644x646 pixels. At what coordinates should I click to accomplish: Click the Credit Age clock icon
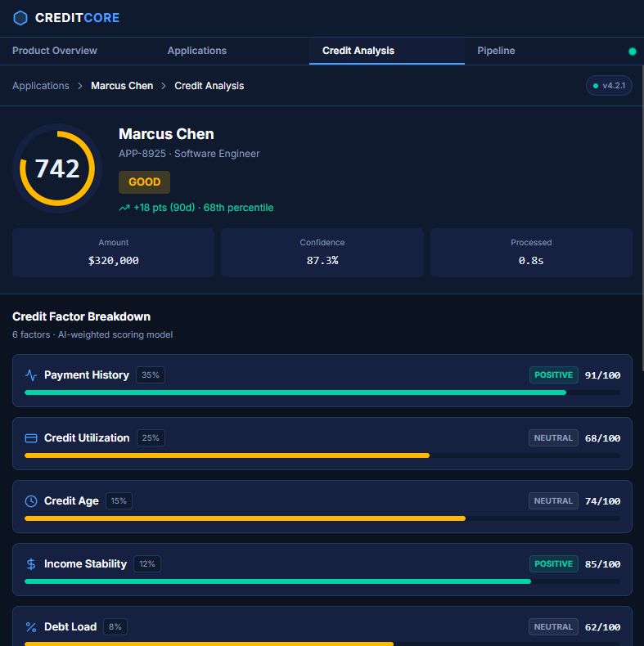coord(31,501)
